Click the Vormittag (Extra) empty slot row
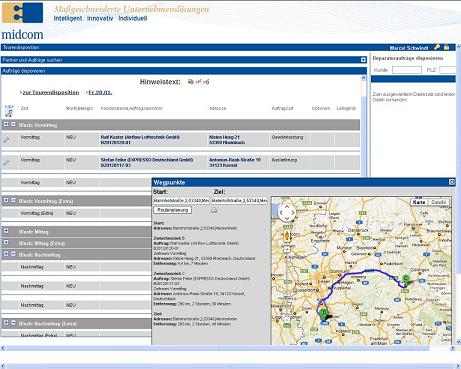461x369 pixels. point(76,213)
